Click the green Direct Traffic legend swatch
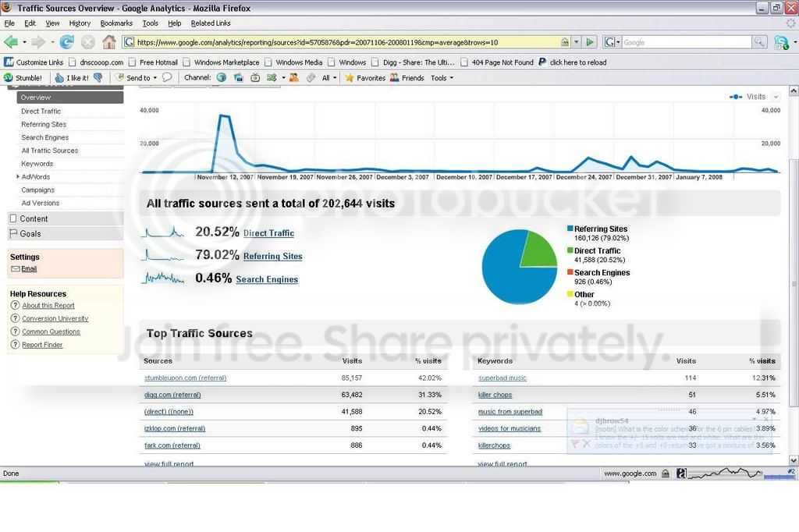The height and width of the screenshot is (532, 799). coord(570,250)
